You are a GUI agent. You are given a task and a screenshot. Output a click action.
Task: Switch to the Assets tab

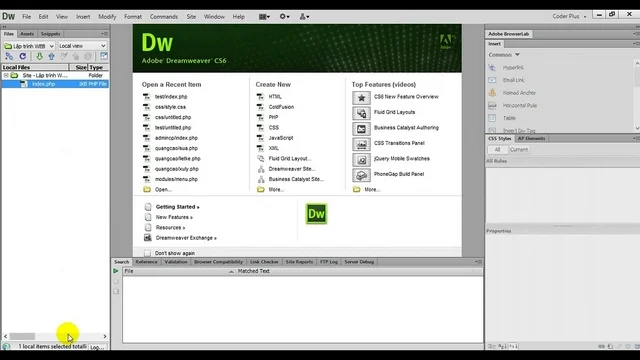coord(27,34)
